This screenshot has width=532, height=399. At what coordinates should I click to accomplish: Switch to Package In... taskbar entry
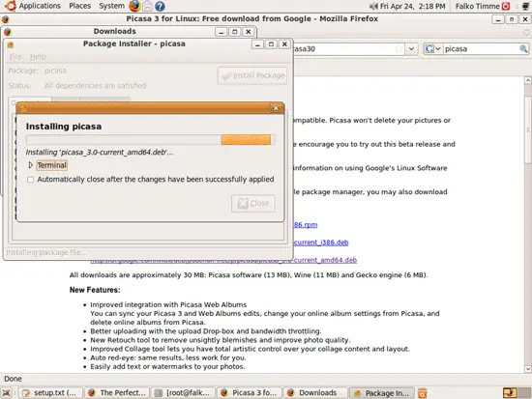click(x=382, y=393)
